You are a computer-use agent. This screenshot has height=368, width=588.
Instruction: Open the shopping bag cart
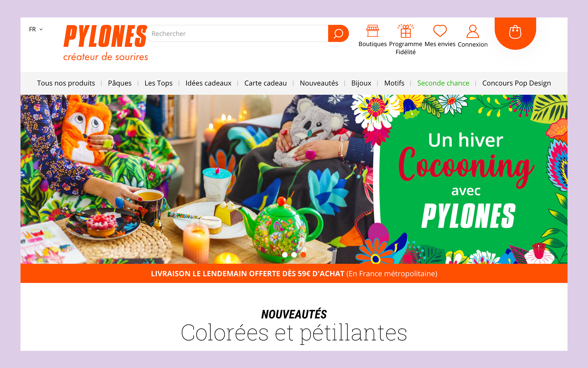[515, 32]
